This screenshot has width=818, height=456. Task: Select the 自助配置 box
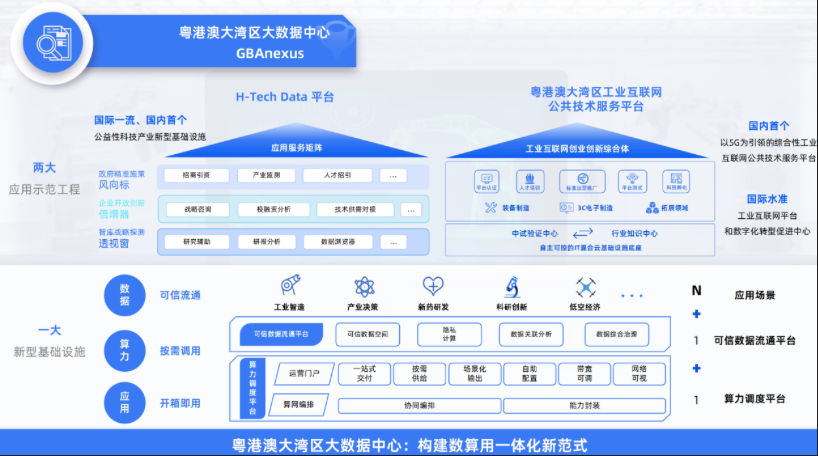[530, 374]
